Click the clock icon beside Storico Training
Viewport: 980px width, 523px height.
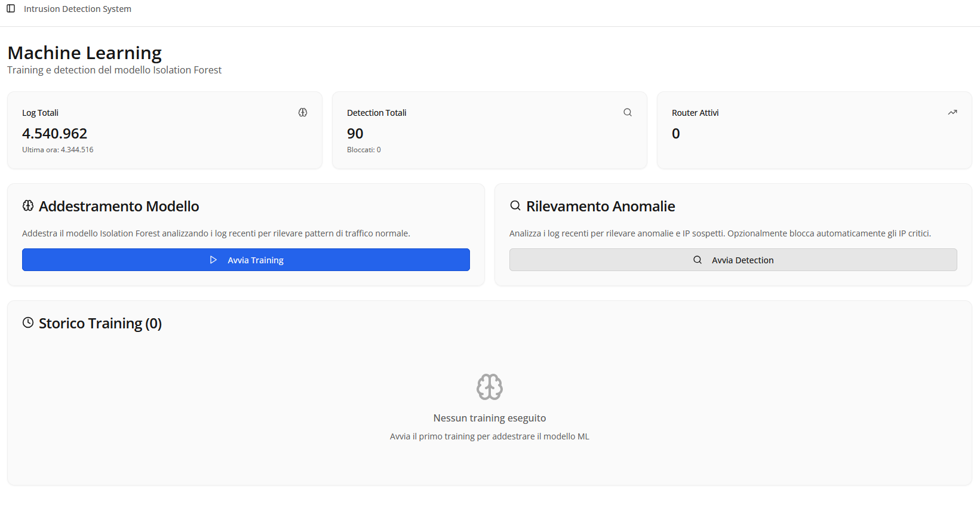click(x=28, y=323)
